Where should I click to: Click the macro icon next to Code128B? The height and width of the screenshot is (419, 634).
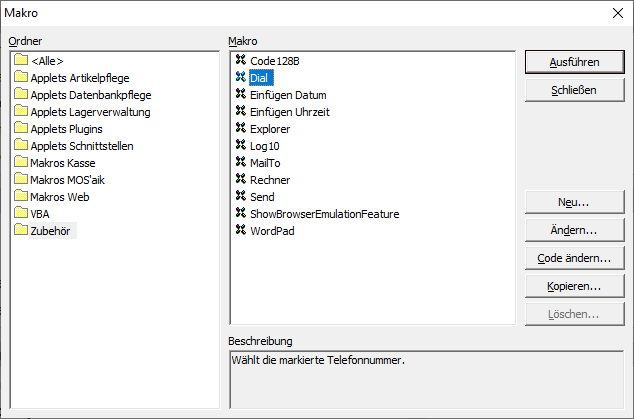click(x=240, y=61)
